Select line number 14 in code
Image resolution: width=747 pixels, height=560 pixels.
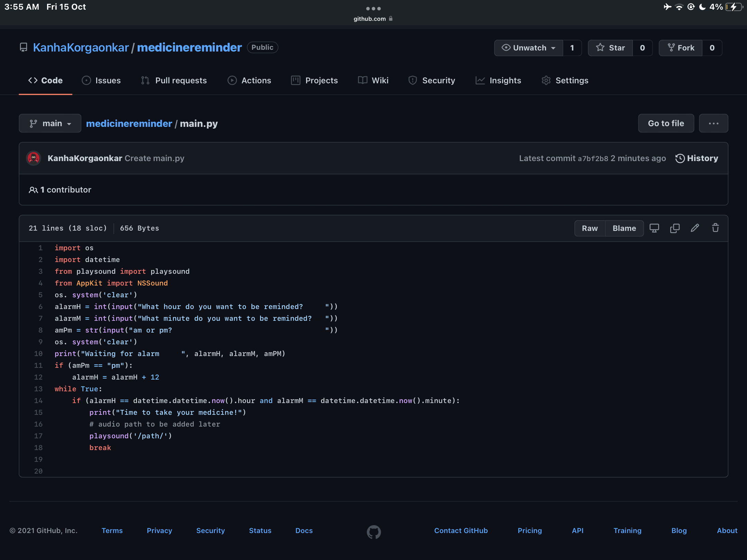38,401
